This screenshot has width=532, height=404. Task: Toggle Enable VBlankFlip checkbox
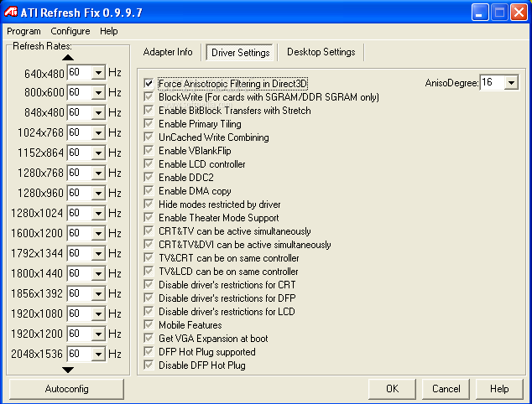(149, 151)
